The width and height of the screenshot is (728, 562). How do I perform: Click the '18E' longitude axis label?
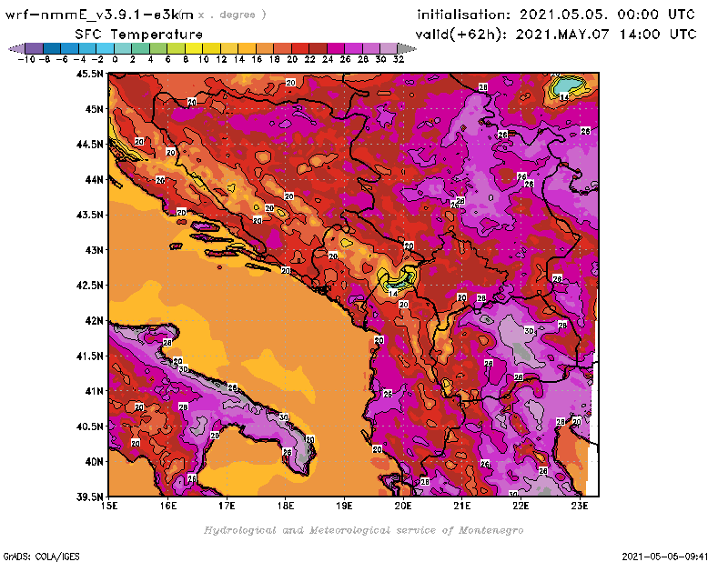coord(286,506)
